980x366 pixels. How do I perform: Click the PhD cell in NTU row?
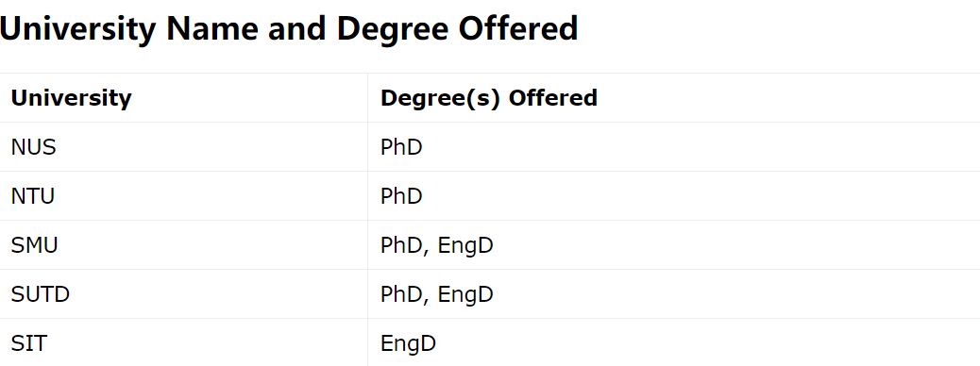[x=674, y=195]
